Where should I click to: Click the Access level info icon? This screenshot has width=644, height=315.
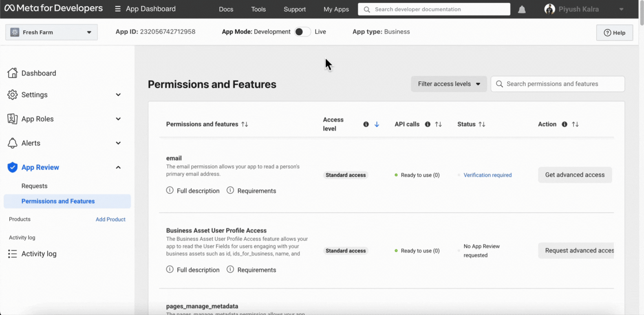click(x=366, y=124)
